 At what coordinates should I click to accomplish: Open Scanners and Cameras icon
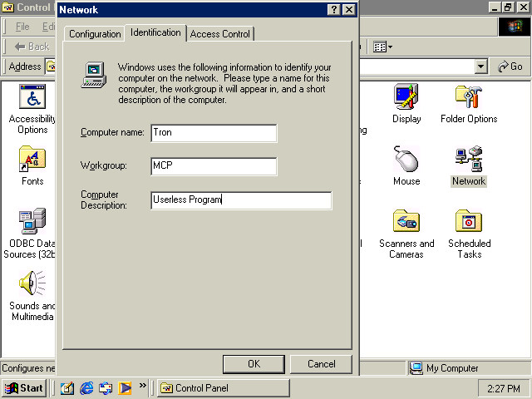pos(406,221)
